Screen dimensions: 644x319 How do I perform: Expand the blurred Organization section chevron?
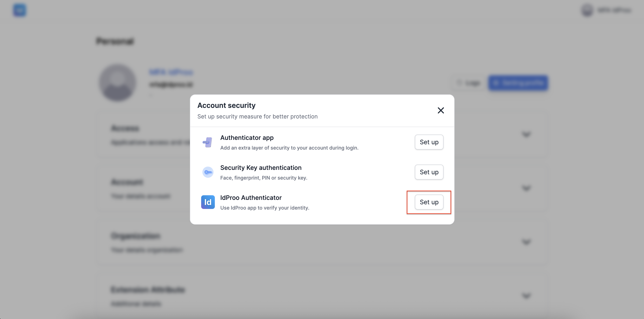526,242
